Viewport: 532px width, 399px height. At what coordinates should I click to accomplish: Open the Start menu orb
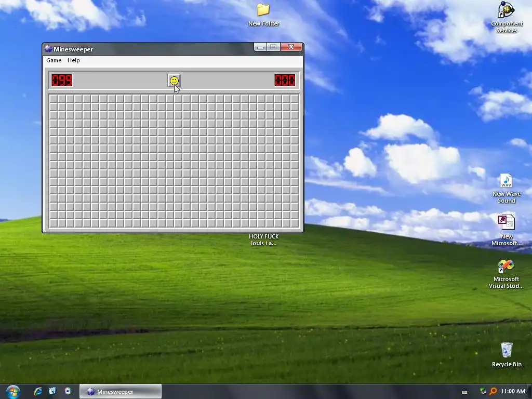tap(13, 392)
